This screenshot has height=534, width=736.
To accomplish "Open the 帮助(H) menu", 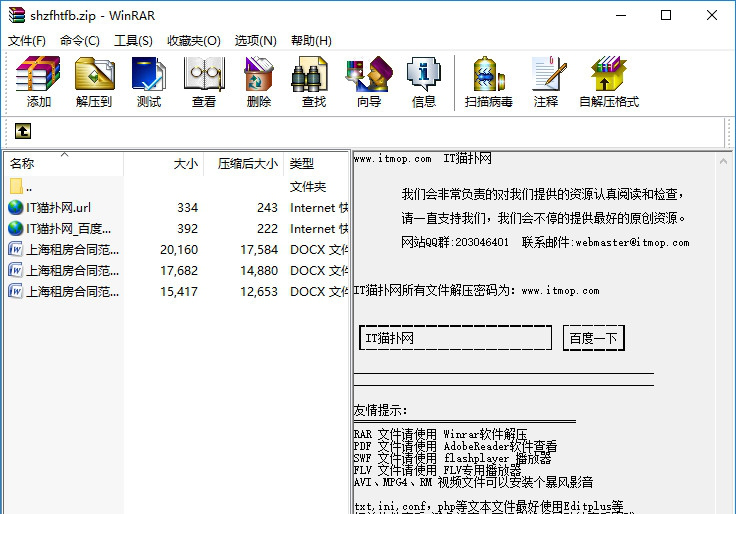I will (x=311, y=41).
